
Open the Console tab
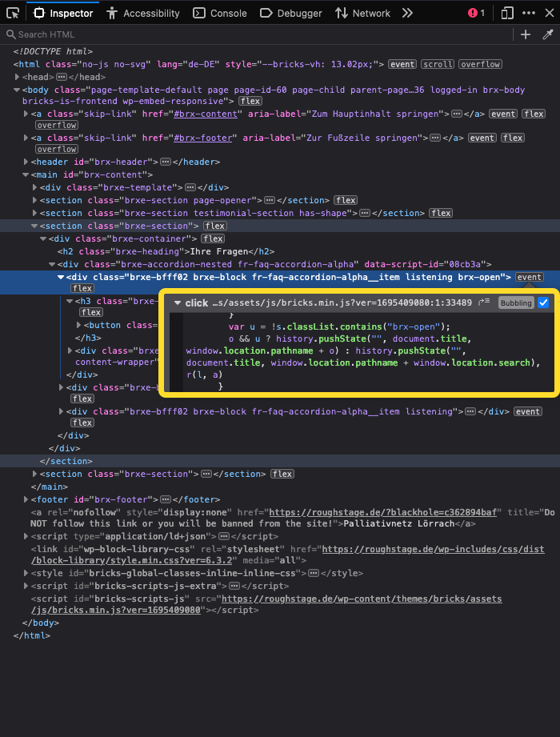coord(220,13)
